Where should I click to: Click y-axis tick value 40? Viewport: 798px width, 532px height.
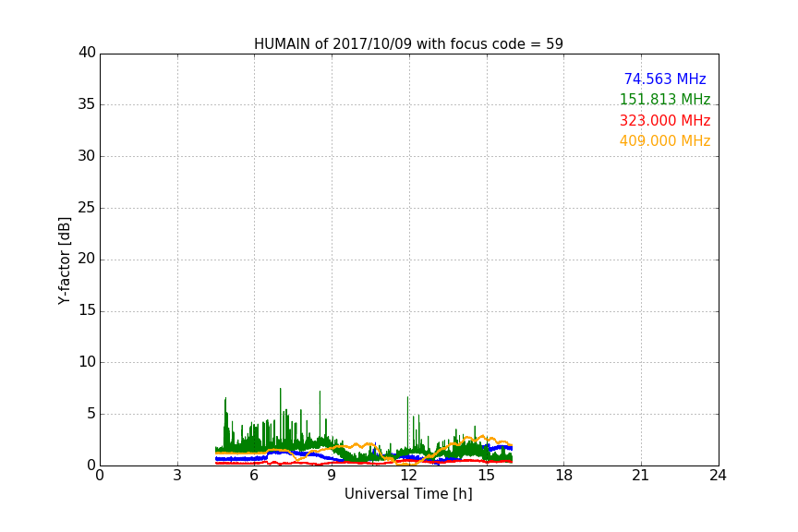point(87,53)
